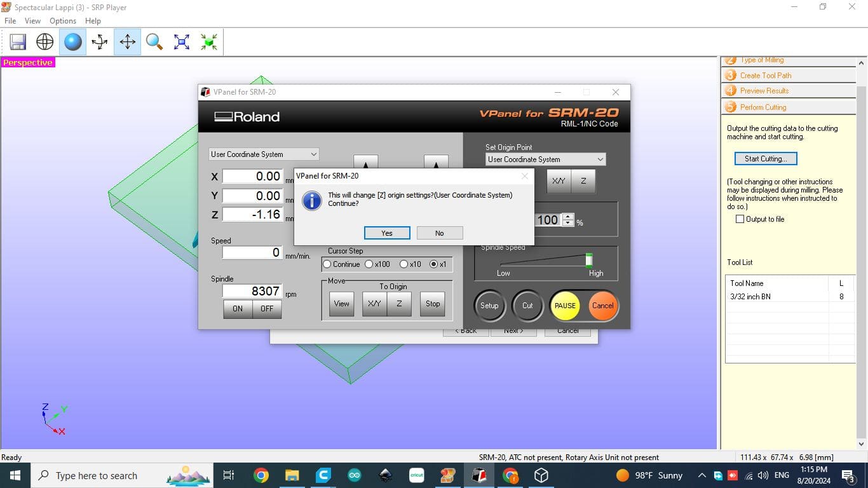This screenshot has height=488, width=868.
Task: Open the File menu
Action: point(10,21)
